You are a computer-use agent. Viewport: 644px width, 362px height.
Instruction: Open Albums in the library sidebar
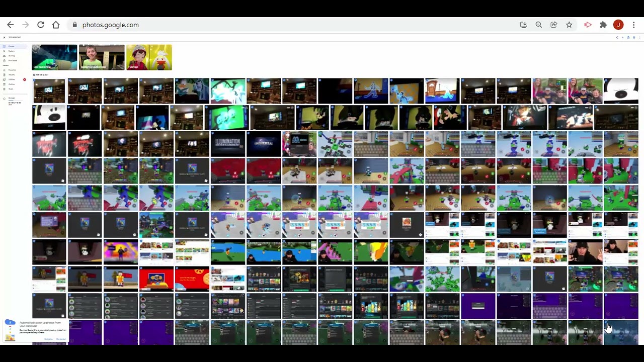click(13, 74)
